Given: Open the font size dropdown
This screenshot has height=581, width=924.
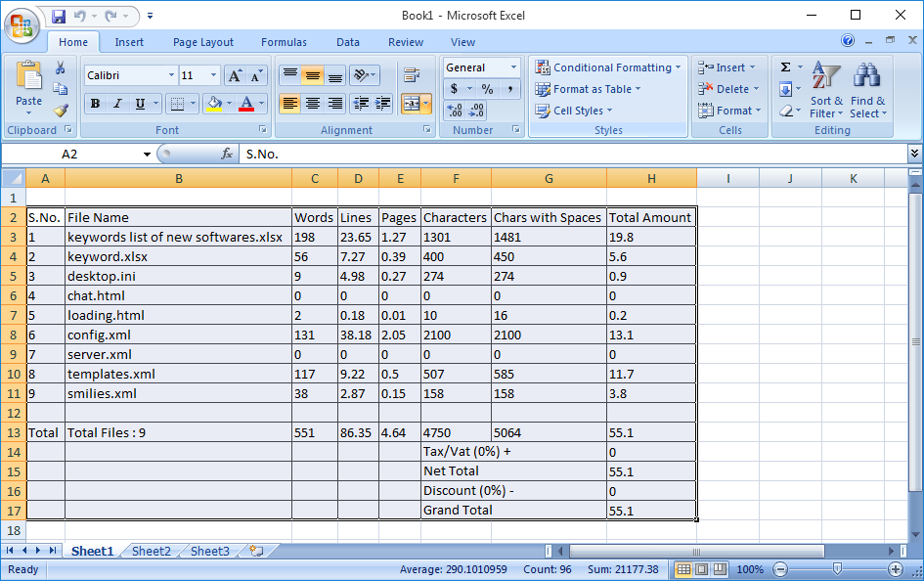Looking at the screenshot, I should pyautogui.click(x=214, y=75).
